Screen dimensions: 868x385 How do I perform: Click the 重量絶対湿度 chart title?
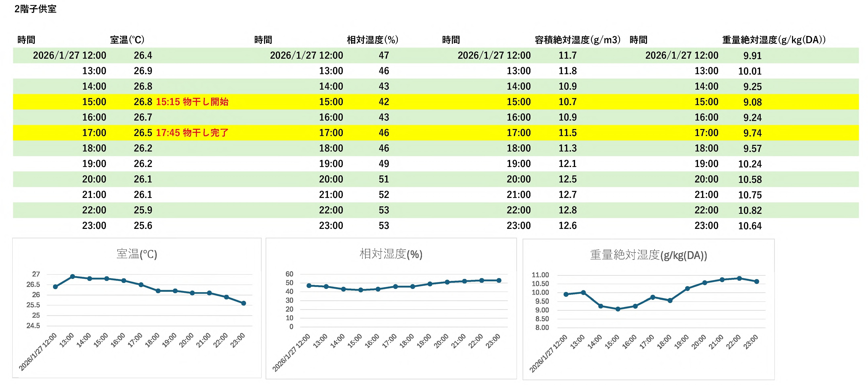[x=648, y=255]
